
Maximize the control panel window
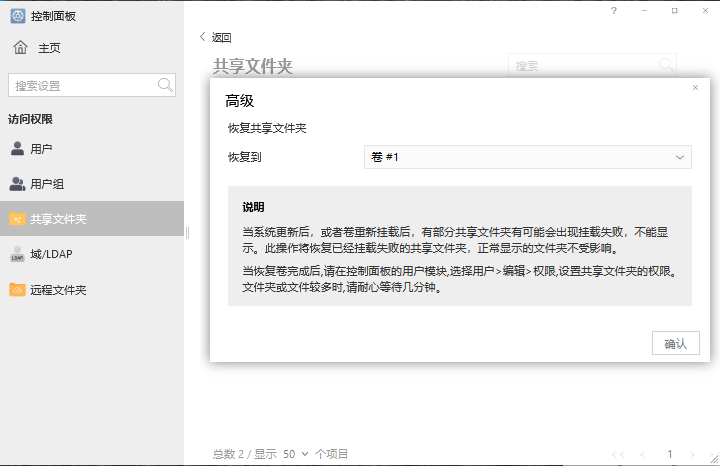pyautogui.click(x=675, y=11)
